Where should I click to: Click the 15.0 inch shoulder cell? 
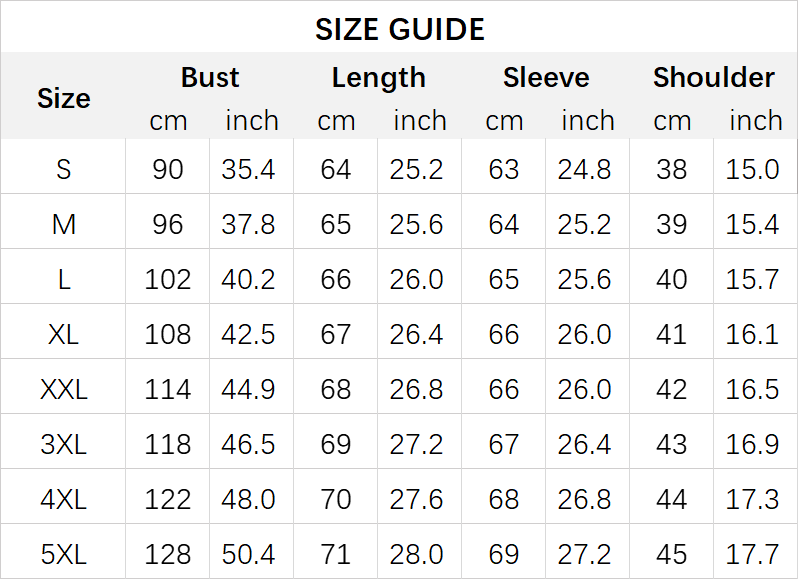click(753, 169)
